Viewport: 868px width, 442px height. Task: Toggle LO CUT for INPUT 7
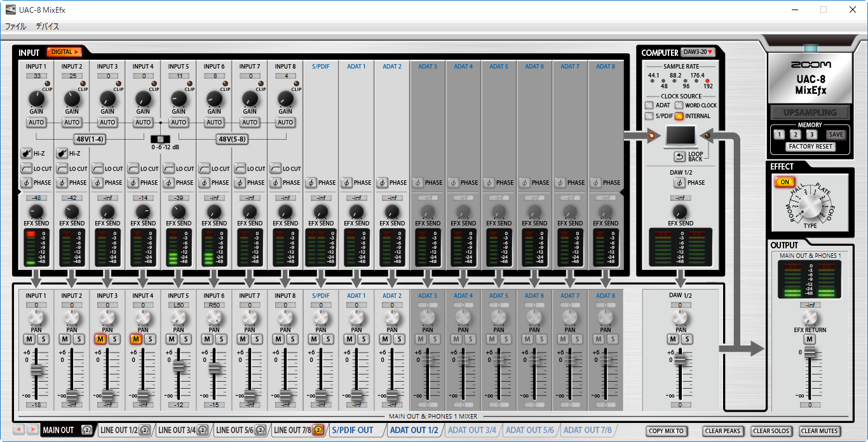point(240,168)
